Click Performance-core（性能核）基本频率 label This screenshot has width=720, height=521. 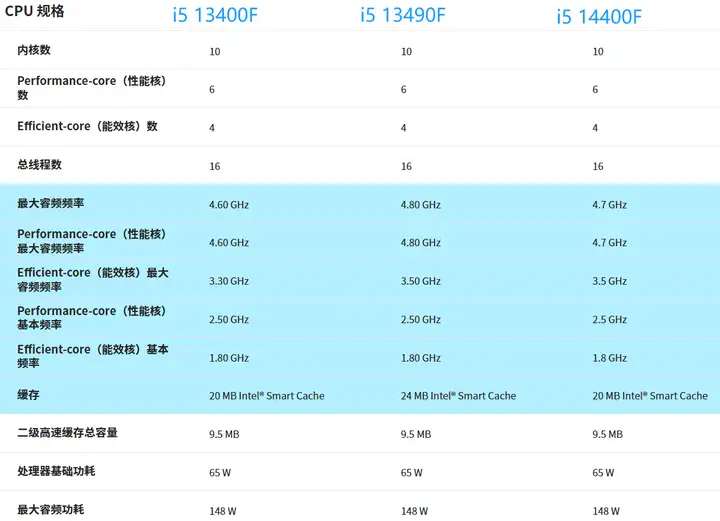pos(91,318)
